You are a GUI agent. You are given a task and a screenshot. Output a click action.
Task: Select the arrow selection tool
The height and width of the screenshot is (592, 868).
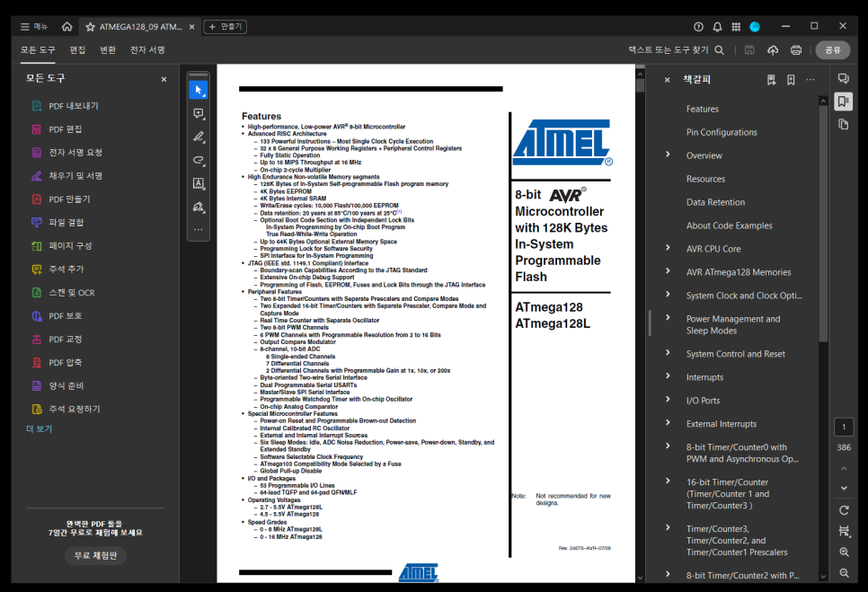199,90
